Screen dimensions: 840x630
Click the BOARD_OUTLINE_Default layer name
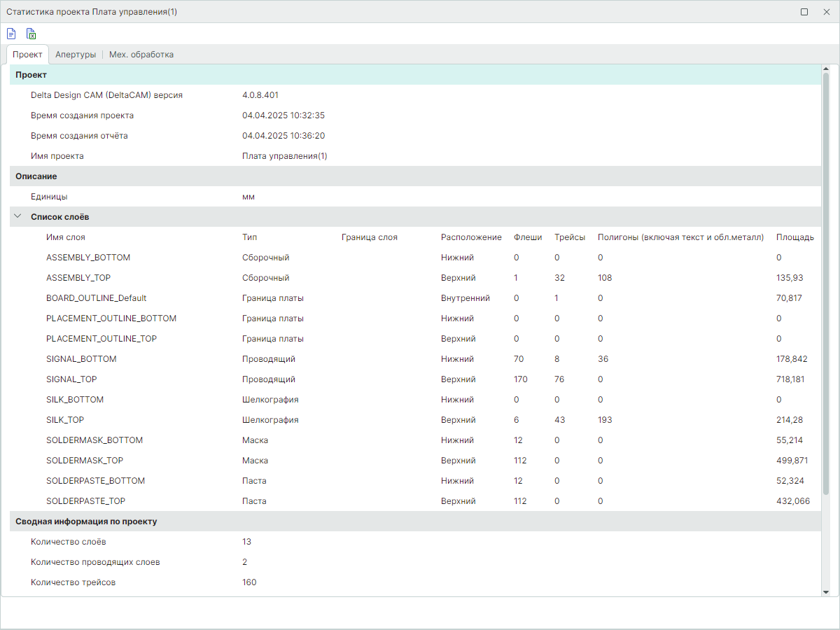96,298
